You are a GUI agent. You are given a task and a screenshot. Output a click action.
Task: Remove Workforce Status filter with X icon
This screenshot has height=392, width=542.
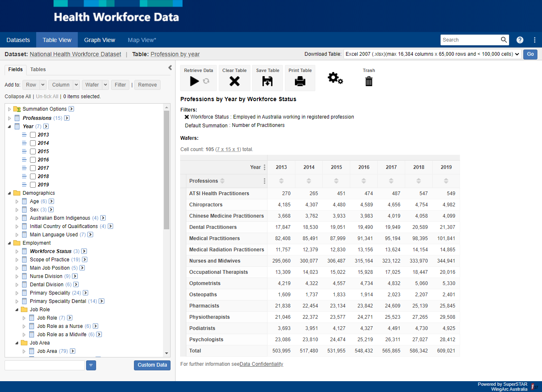click(187, 117)
